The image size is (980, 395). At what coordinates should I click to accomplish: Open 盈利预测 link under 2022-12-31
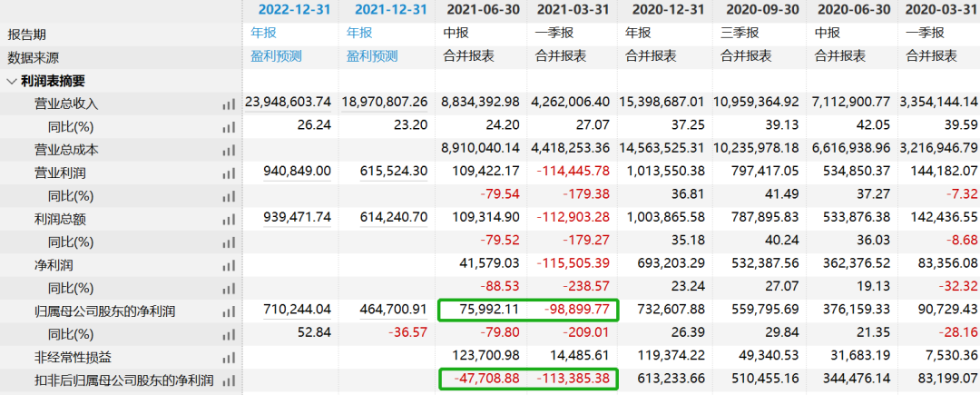point(276,56)
